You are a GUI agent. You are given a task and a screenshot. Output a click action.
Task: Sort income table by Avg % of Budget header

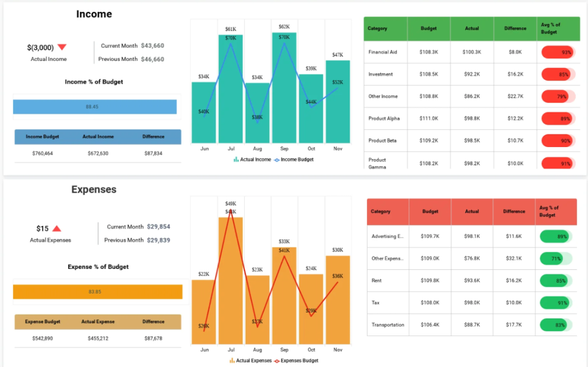[x=558, y=29]
